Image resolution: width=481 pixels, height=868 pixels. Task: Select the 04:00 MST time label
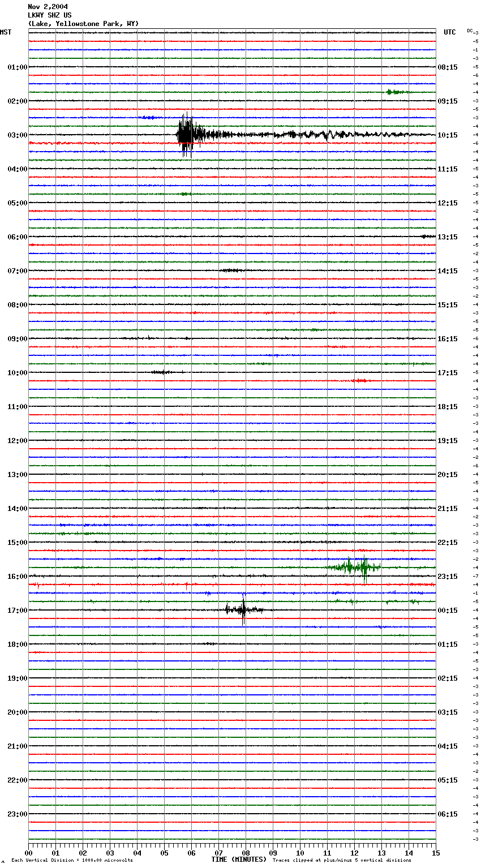pos(18,169)
